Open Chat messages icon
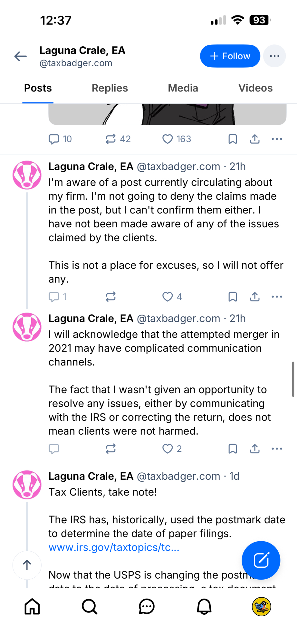The image size is (297, 644). (147, 607)
